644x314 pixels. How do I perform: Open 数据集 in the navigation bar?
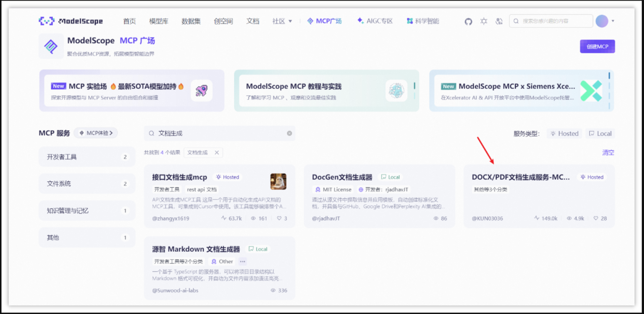[x=191, y=21]
